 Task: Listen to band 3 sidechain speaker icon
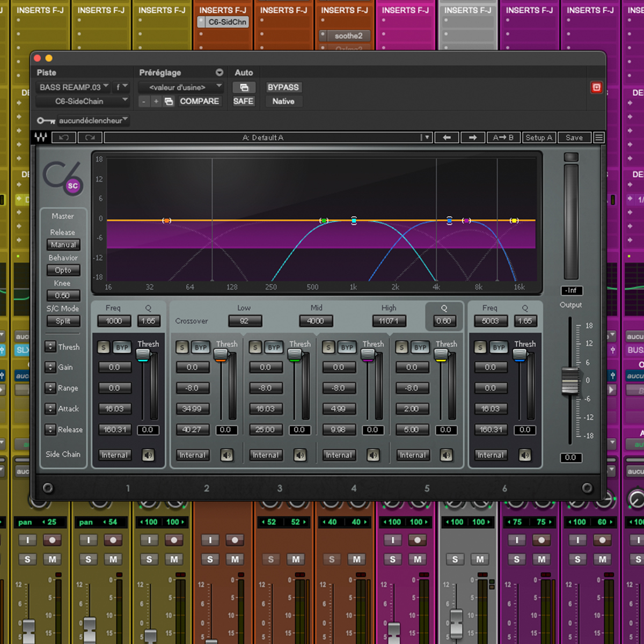pyautogui.click(x=300, y=455)
